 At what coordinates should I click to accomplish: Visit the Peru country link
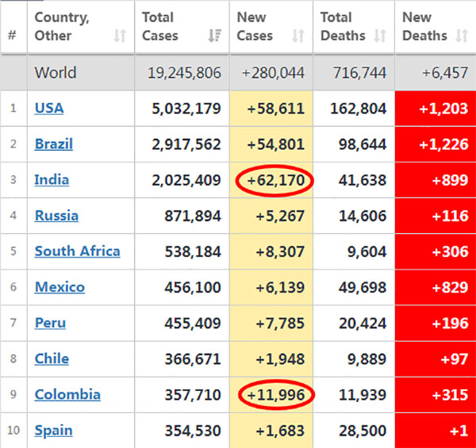click(x=50, y=323)
